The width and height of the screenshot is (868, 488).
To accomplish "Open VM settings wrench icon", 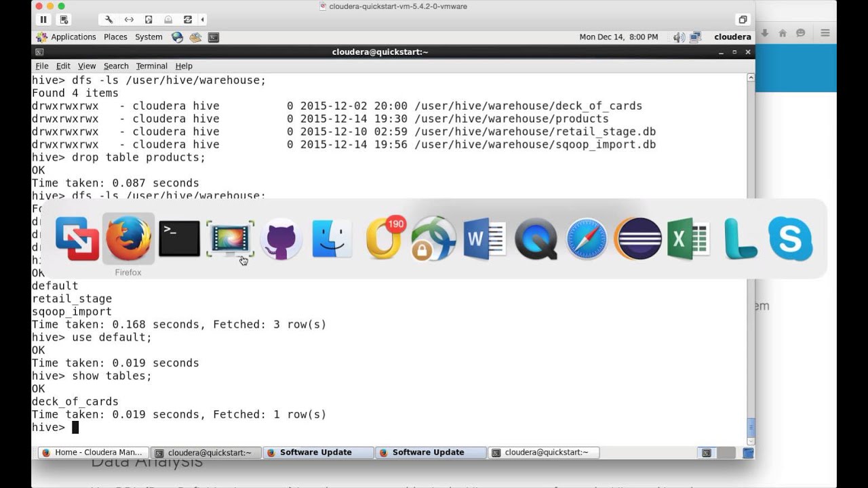I will 108,20.
